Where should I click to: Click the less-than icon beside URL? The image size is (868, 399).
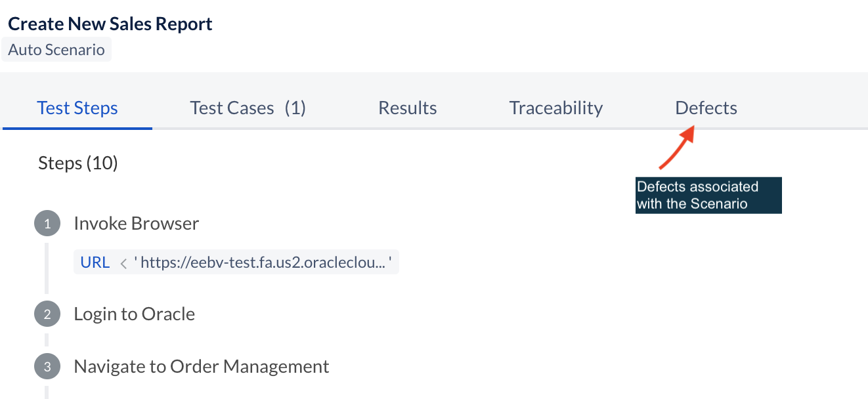tap(123, 264)
